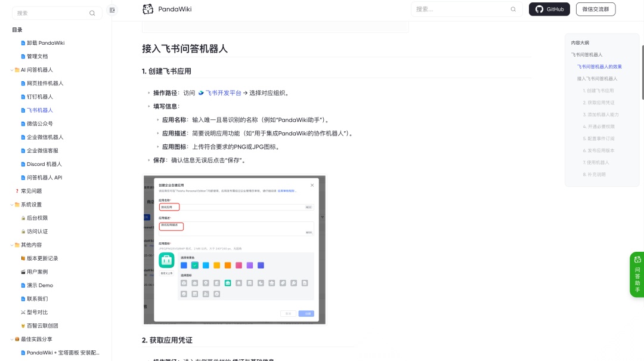This screenshot has width=644, height=361.
Task: Jump to 4. 开通必要权限 in outline
Action: (x=599, y=126)
